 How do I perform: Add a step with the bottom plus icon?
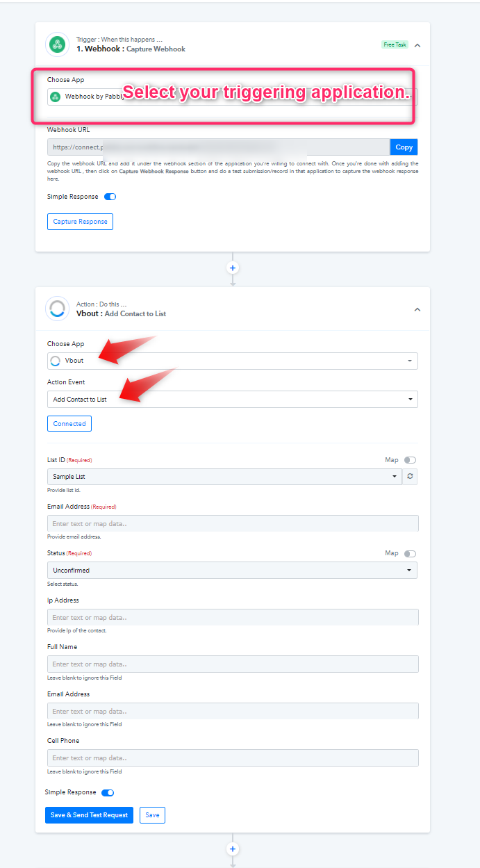233,849
